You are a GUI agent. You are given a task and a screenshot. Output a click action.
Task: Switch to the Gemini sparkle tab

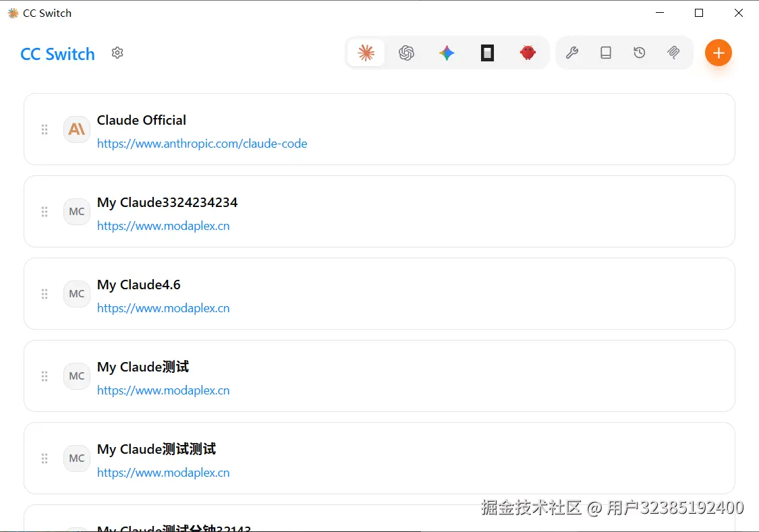(x=447, y=53)
